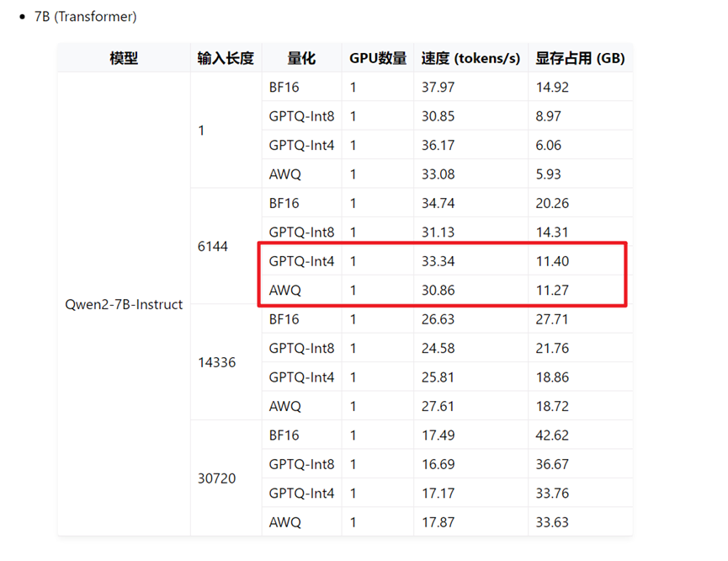
Task: Click memory value '14.92'
Action: [x=552, y=87]
